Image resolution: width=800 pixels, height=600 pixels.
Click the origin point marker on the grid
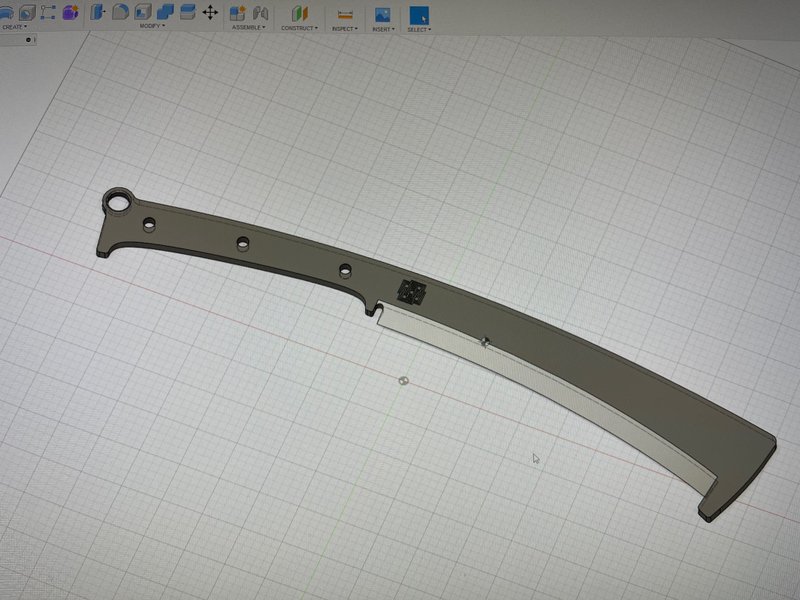(404, 381)
